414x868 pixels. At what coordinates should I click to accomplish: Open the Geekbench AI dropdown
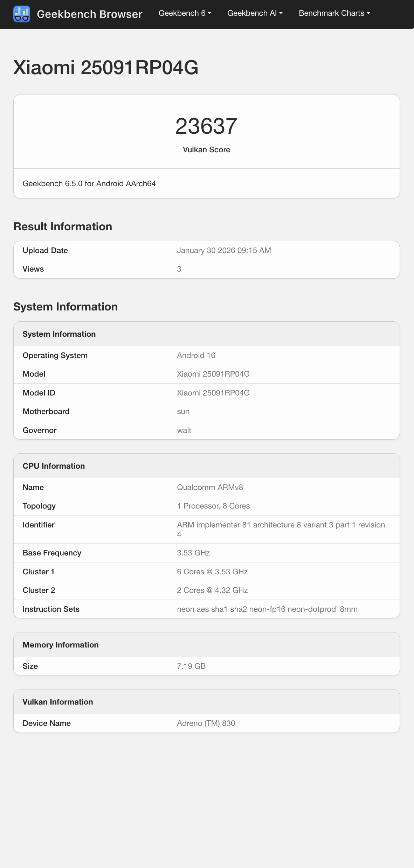point(255,13)
